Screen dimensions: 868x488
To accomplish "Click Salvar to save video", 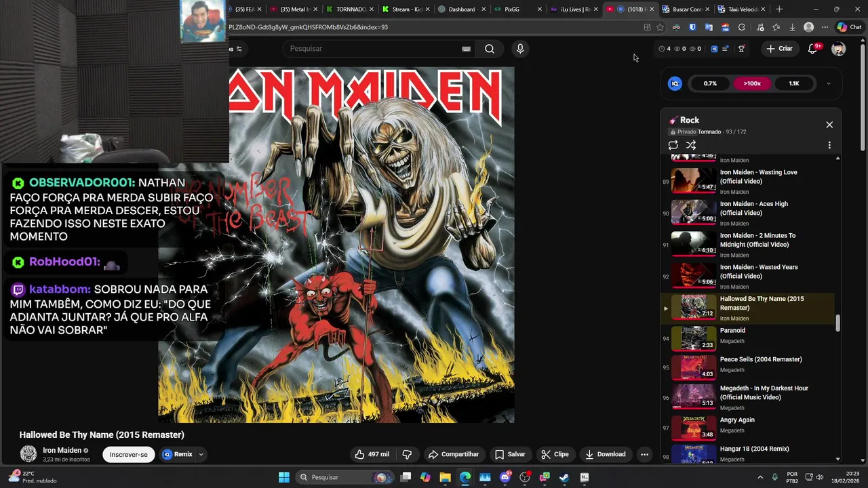I will tap(510, 454).
